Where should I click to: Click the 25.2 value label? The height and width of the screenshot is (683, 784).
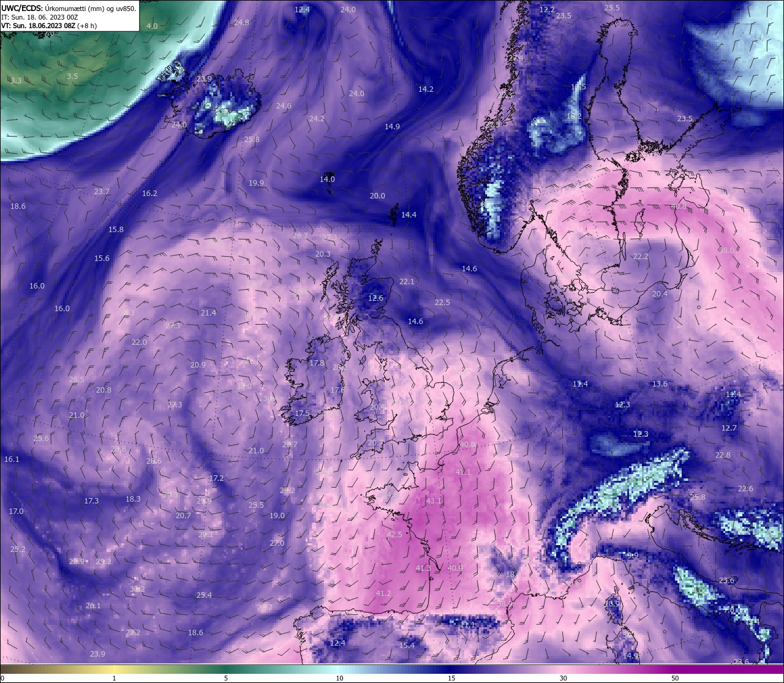click(18, 549)
